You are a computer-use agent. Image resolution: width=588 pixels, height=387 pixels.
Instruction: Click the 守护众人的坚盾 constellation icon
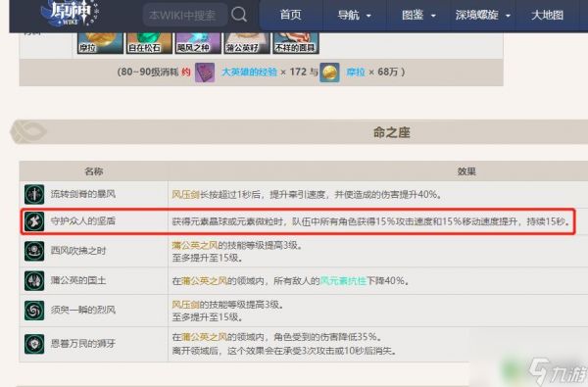tap(34, 221)
